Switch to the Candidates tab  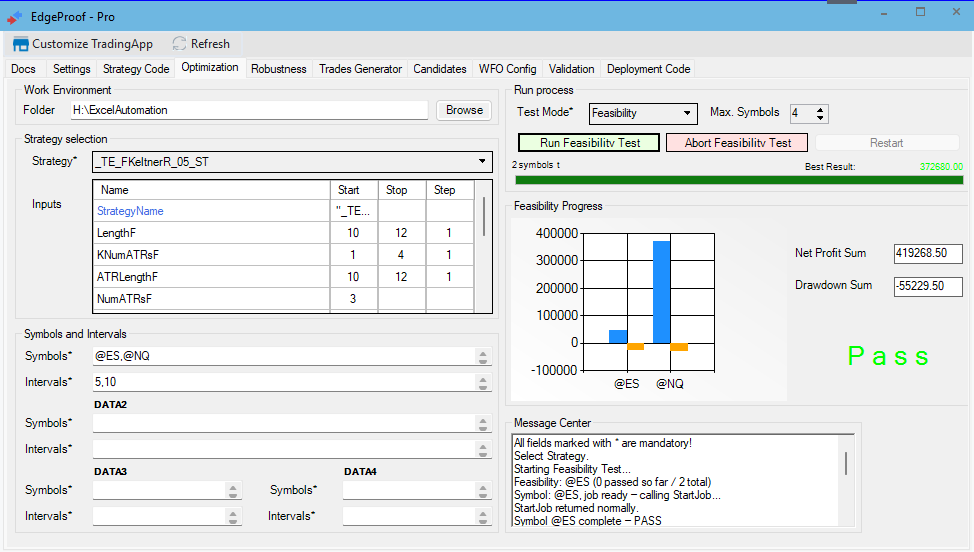(440, 69)
